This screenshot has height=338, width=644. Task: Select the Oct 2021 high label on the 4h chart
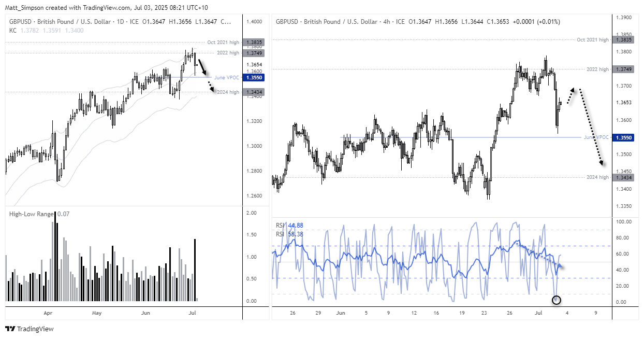click(x=593, y=39)
